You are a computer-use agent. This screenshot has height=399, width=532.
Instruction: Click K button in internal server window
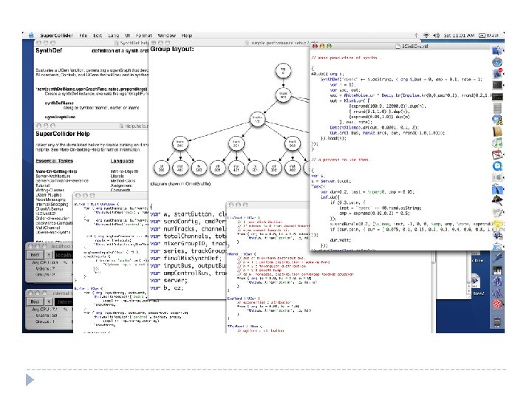[x=49, y=301]
